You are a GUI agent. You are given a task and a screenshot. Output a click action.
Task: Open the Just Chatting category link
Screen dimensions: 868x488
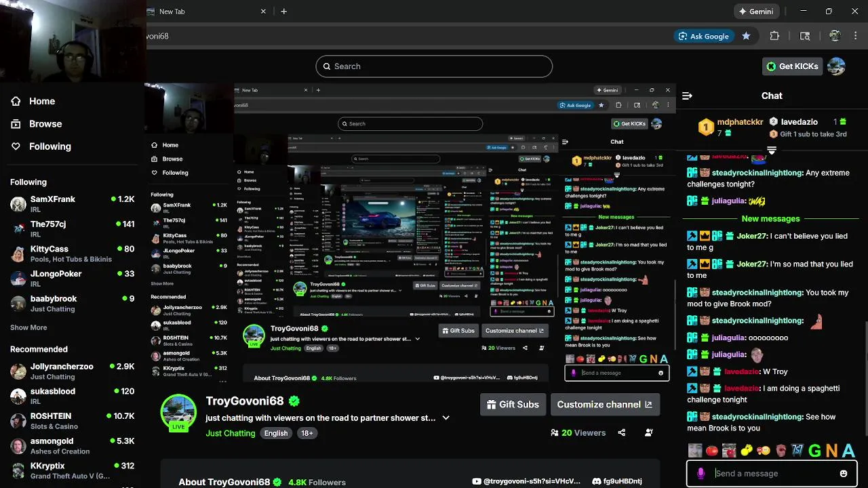point(231,433)
